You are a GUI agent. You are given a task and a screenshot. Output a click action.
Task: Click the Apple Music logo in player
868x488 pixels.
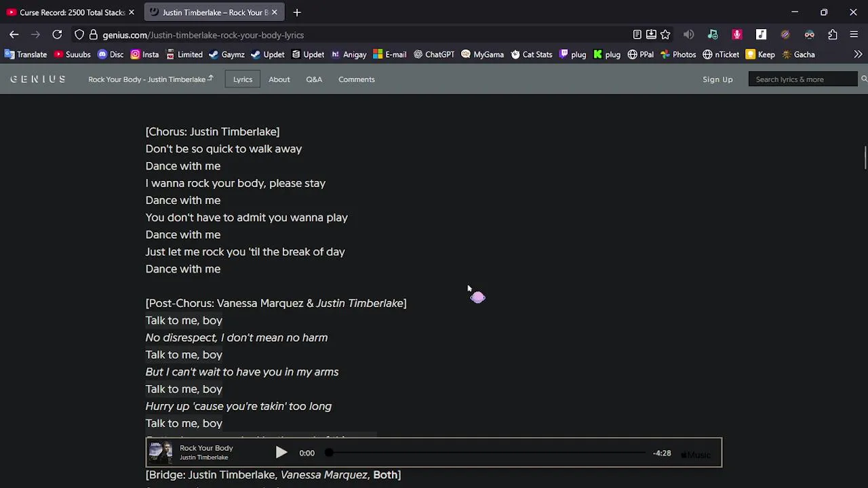[x=696, y=455]
